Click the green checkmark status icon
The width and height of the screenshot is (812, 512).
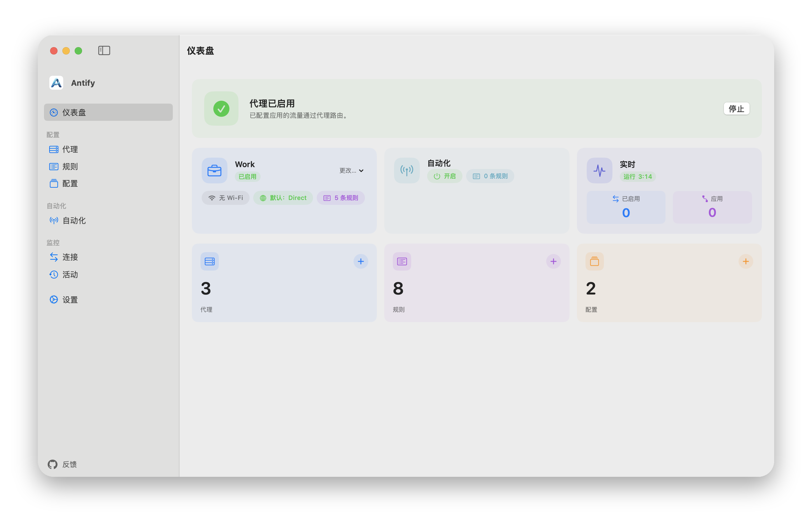tap(221, 109)
